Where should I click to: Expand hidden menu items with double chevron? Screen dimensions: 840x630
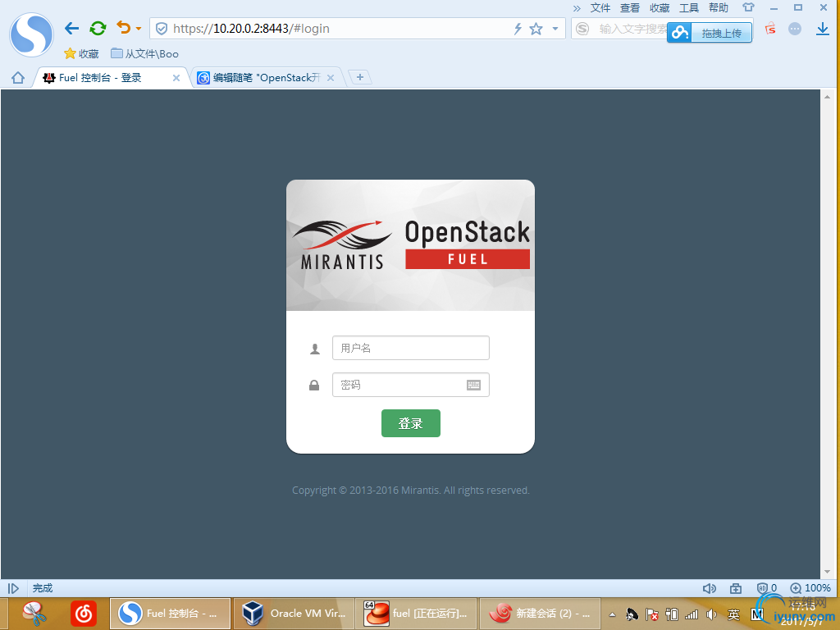(577, 8)
